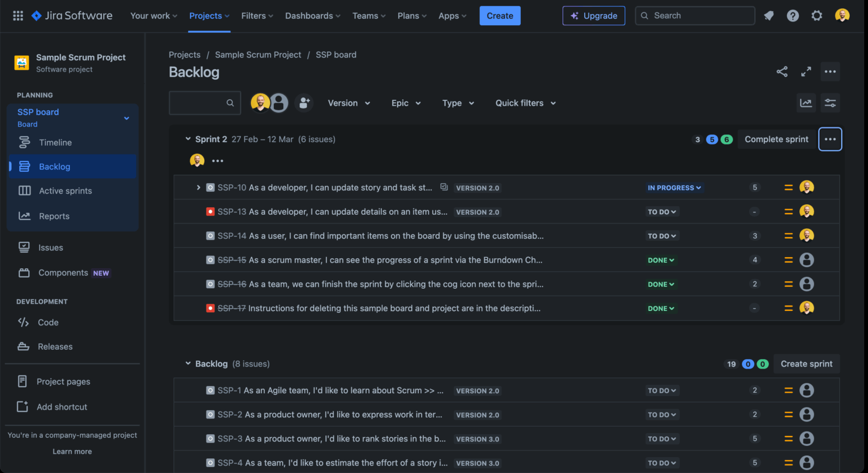Open your profile avatar in top bar
The height and width of the screenshot is (473, 868).
coord(842,16)
